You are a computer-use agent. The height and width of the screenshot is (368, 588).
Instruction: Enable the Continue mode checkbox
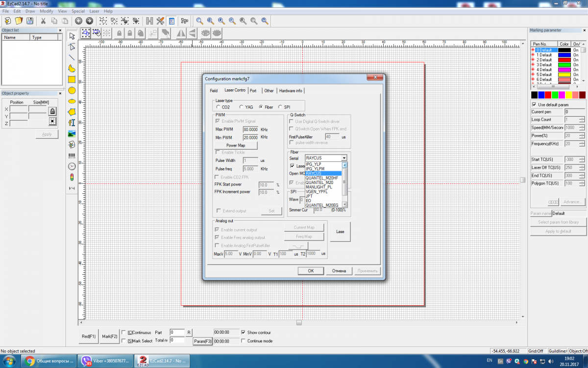point(244,341)
